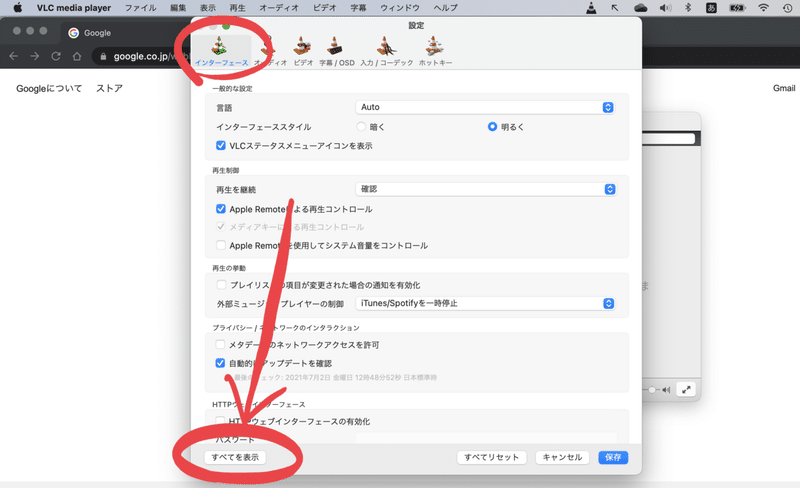Image resolution: width=800 pixels, height=488 pixels.
Task: Click the 保存 button
Action: (x=613, y=457)
